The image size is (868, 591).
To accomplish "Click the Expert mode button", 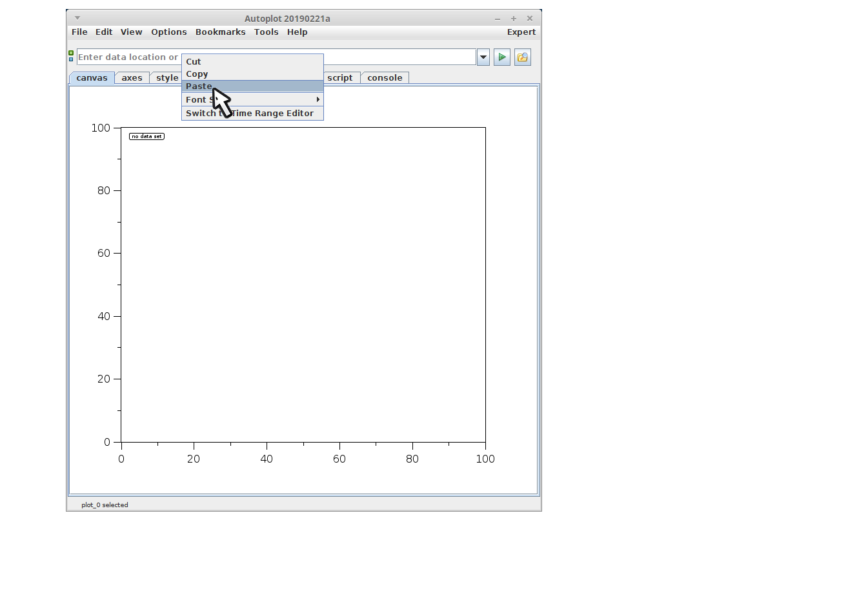I will click(x=521, y=32).
